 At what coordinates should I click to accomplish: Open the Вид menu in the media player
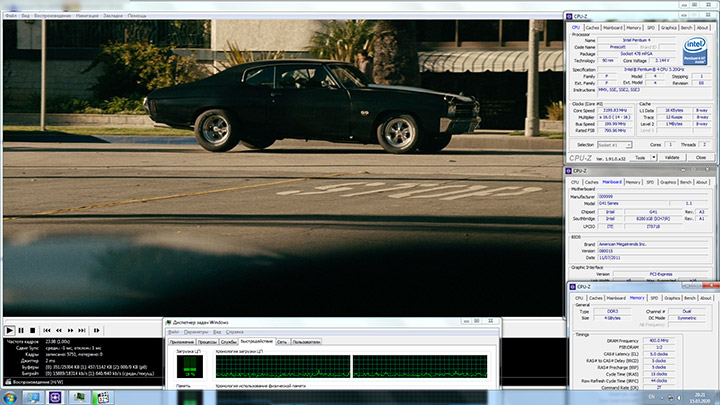coord(26,16)
